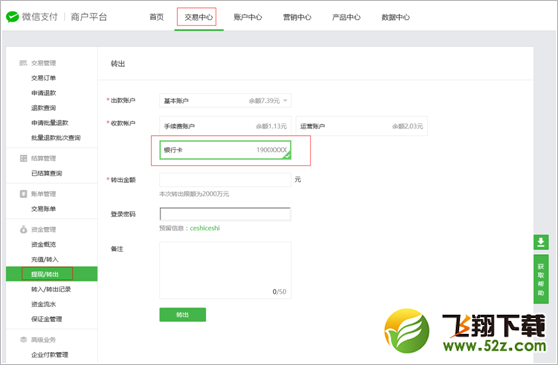The width and height of the screenshot is (558, 365).
Task: Click the 交易管理 section heading
Action: tap(43, 63)
